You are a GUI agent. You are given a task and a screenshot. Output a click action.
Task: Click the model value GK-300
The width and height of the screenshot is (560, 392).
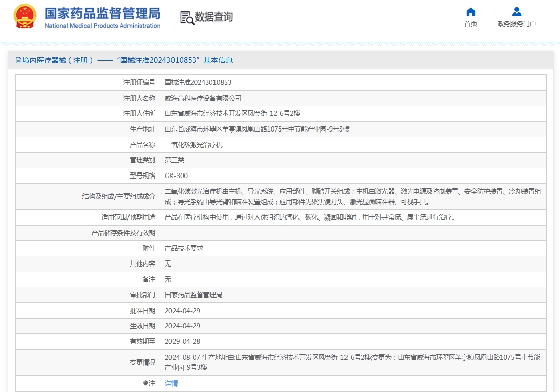pos(176,176)
